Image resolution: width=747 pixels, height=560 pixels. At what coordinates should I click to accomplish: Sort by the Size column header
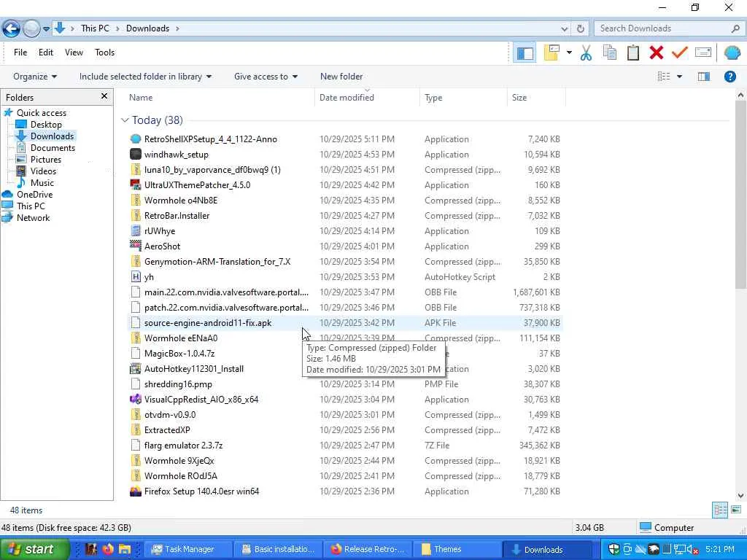click(536, 98)
